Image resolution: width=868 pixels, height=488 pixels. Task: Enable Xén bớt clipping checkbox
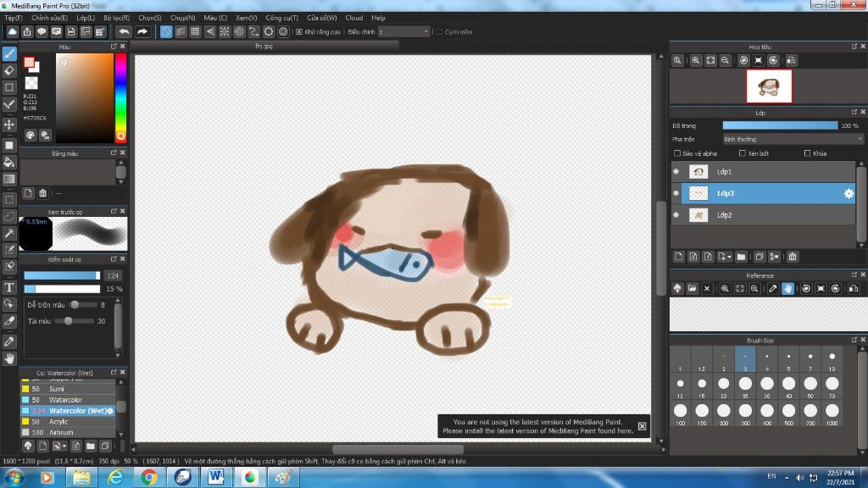tap(743, 153)
